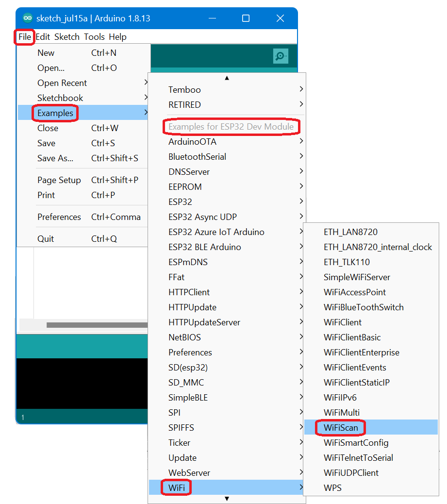Open the Serial Monitor magnifier icon
The image size is (447, 504).
[x=280, y=56]
